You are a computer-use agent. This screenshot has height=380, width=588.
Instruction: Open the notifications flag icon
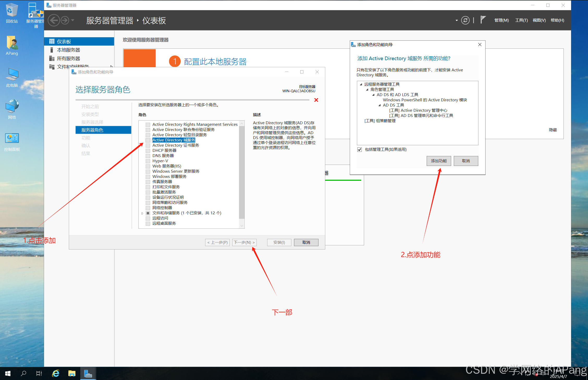[x=483, y=20]
